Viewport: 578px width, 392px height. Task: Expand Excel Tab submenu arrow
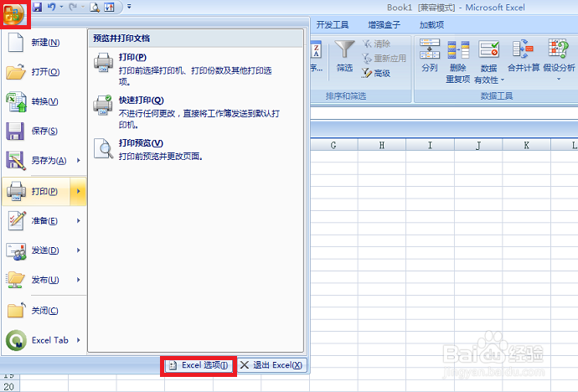click(x=79, y=340)
